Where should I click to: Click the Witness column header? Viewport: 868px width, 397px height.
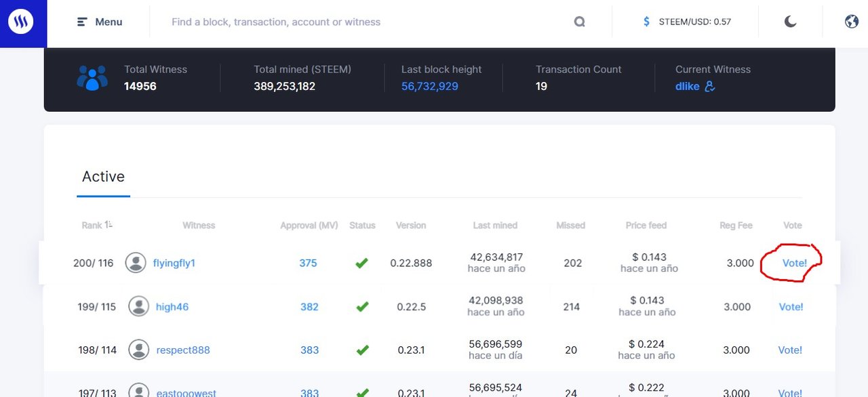[x=199, y=225]
